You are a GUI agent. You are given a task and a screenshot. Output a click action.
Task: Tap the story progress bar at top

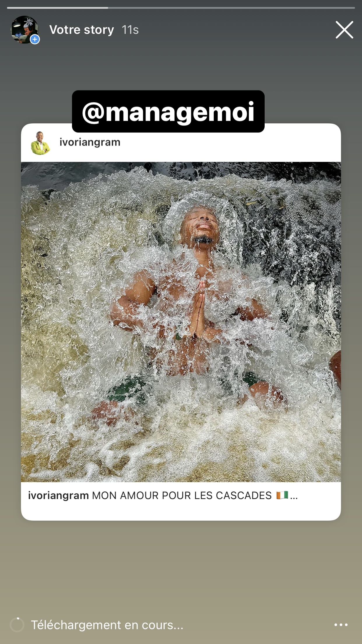(x=181, y=8)
